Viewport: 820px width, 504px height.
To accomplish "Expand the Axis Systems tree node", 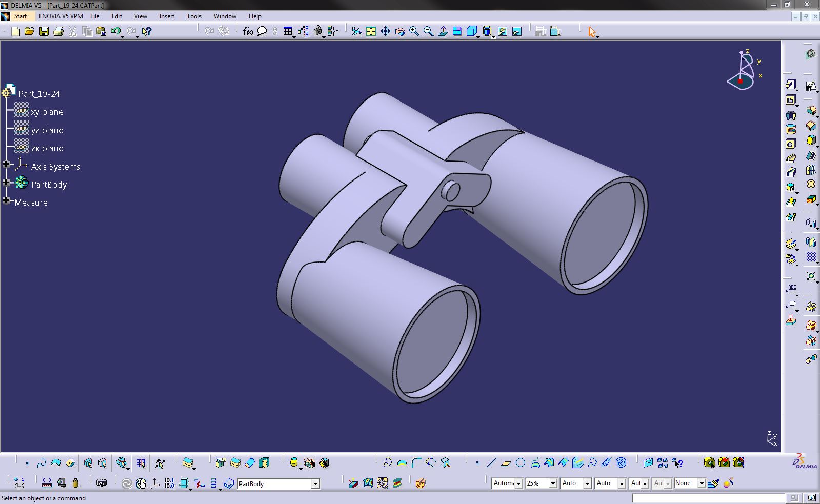I will [6, 165].
